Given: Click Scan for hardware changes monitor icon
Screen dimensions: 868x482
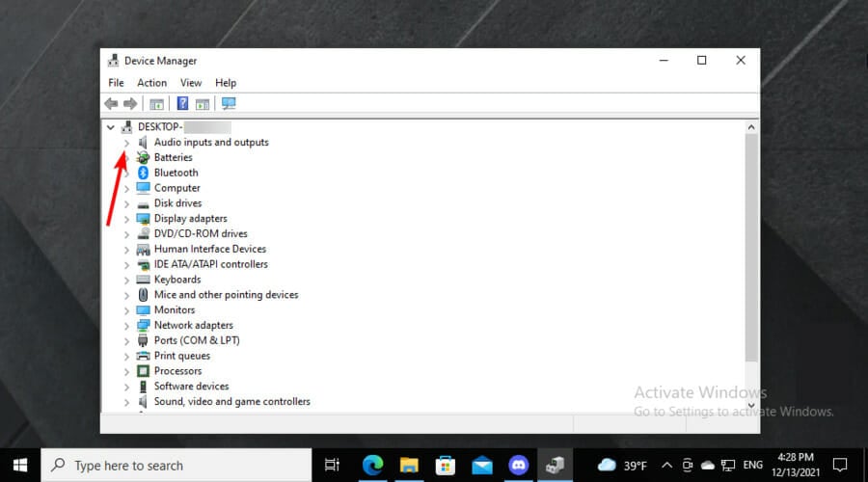Looking at the screenshot, I should [229, 103].
